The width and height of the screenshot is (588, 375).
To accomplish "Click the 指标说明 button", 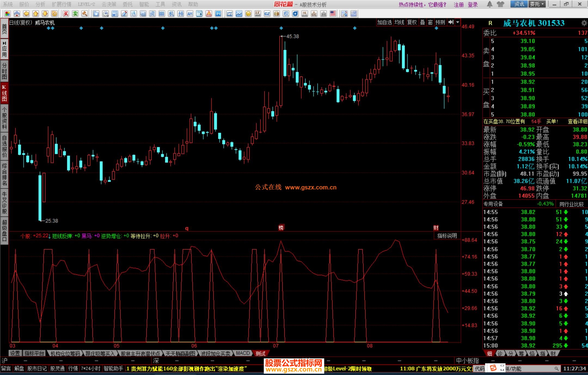I will [x=447, y=236].
